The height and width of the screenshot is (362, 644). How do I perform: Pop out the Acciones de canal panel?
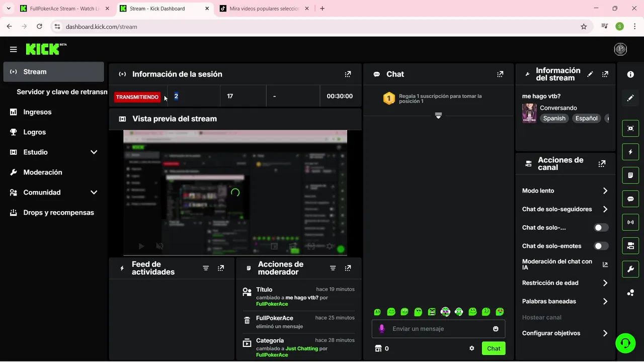click(602, 164)
